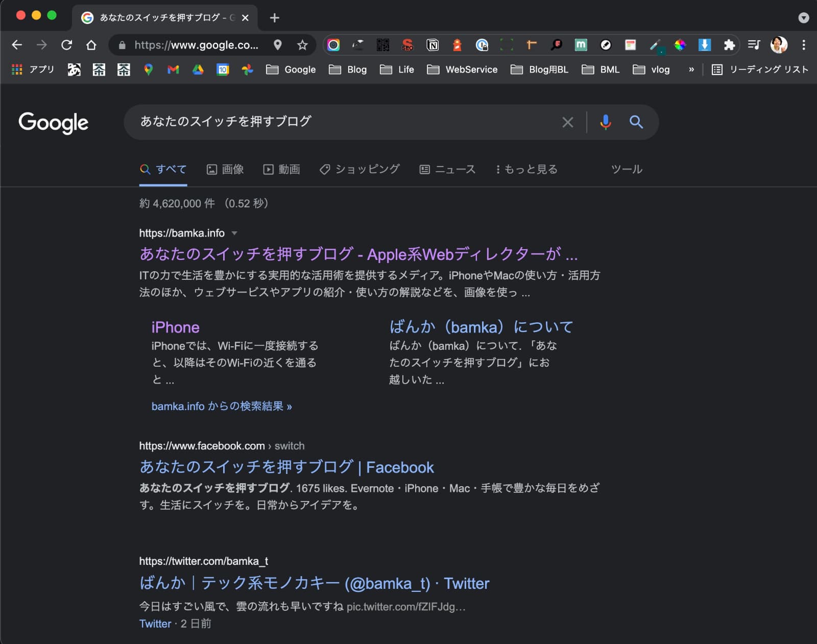817x644 pixels.
Task: Open the QR code extension
Action: [x=383, y=45]
